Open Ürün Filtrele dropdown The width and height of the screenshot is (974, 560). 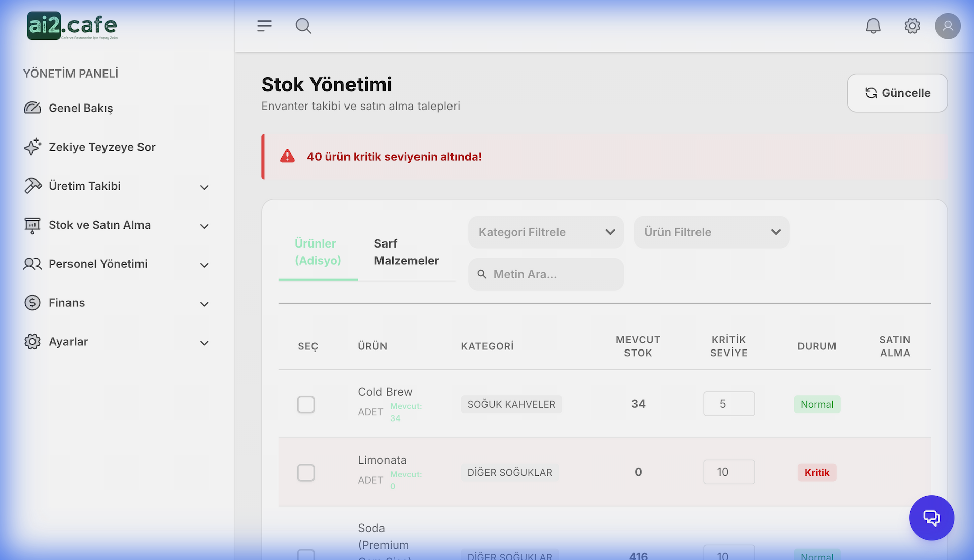click(711, 232)
